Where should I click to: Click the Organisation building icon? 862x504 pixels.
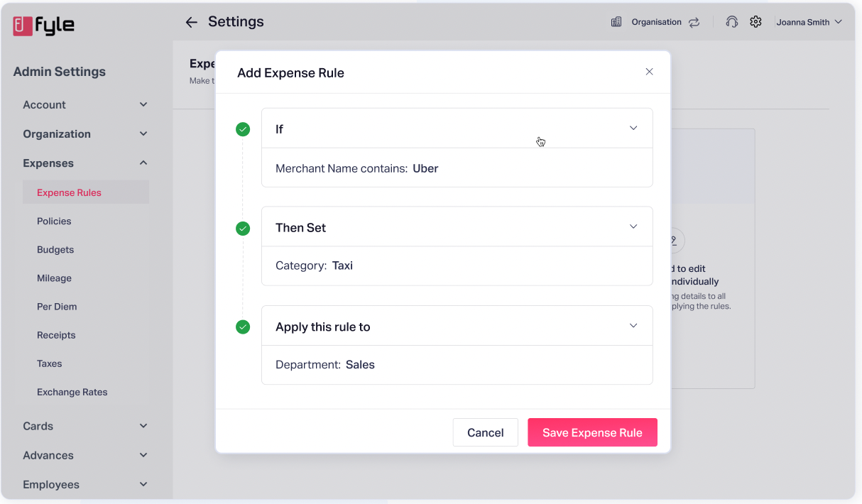click(x=616, y=22)
